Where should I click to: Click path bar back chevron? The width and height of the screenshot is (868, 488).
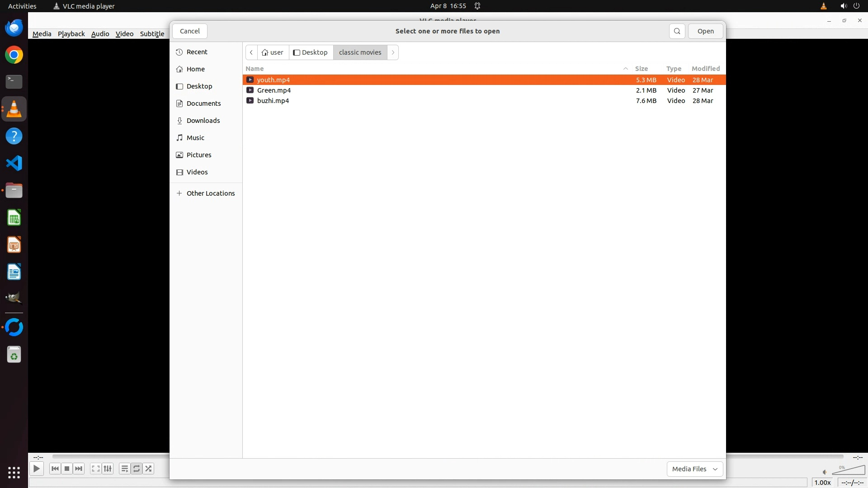[251, 52]
